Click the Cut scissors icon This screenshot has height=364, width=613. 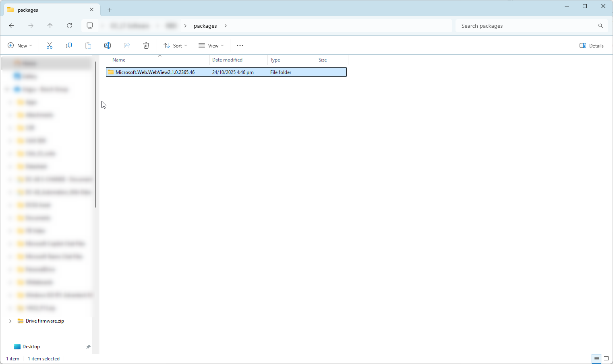50,45
